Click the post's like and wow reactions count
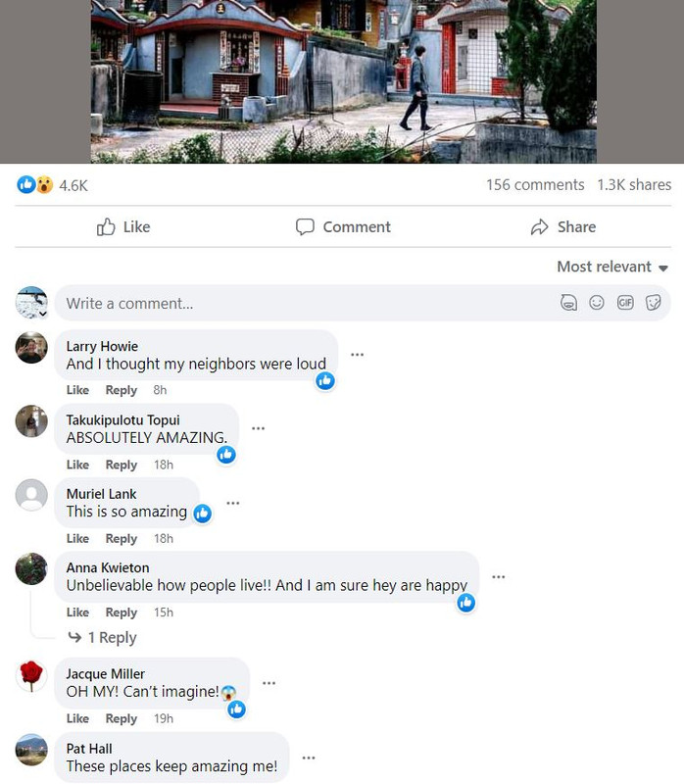This screenshot has width=684, height=784. (x=52, y=185)
